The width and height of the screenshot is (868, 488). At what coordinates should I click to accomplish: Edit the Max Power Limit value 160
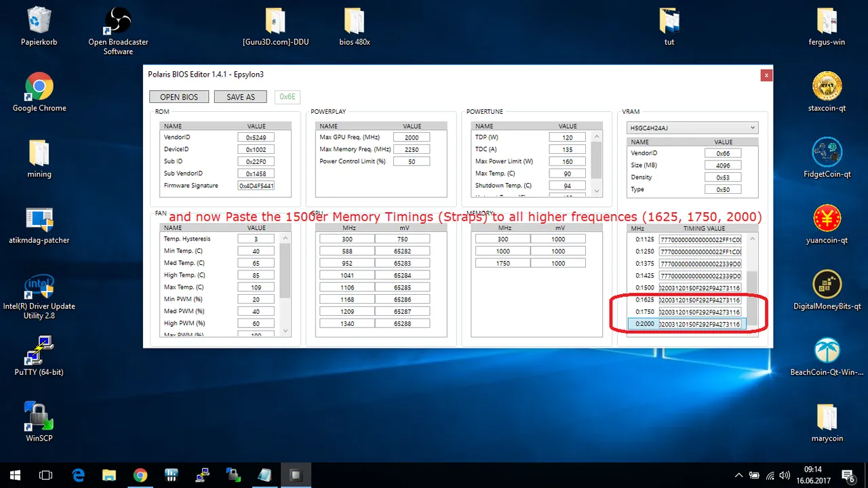[568, 161]
